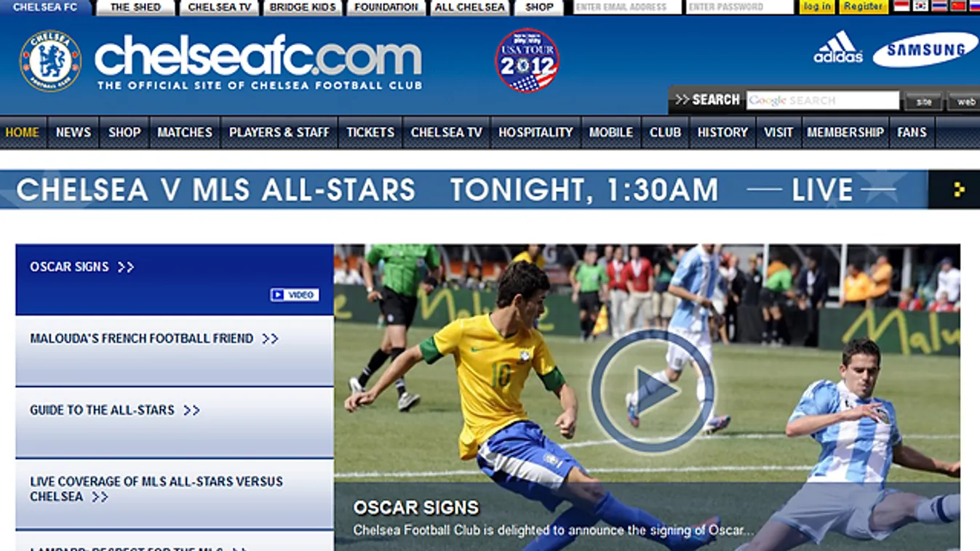The image size is (980, 551).
Task: Select the Thai flag language icon
Action: [939, 7]
